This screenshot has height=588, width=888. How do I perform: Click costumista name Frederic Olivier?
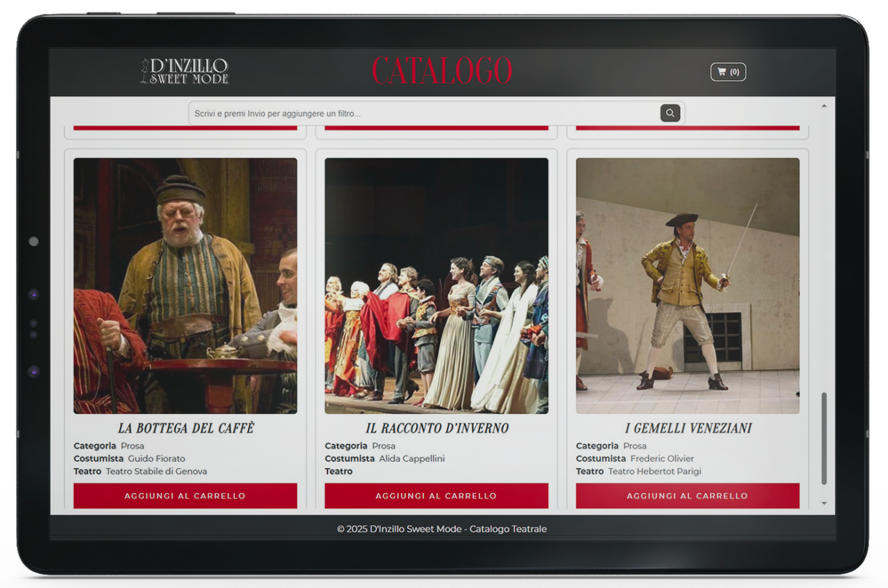(x=662, y=458)
